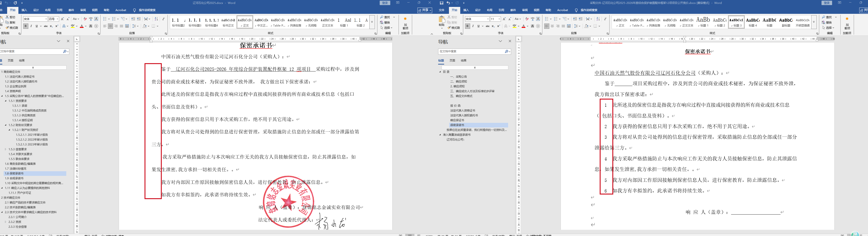The image size is (868, 236).
Task: Open the 插入 tab in left window
Action: pyautogui.click(x=24, y=10)
